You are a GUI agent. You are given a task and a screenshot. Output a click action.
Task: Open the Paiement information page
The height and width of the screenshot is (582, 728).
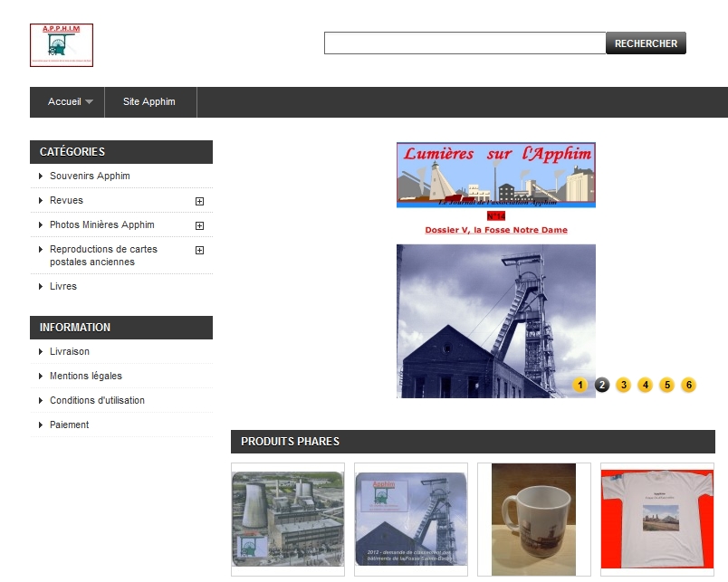[69, 425]
